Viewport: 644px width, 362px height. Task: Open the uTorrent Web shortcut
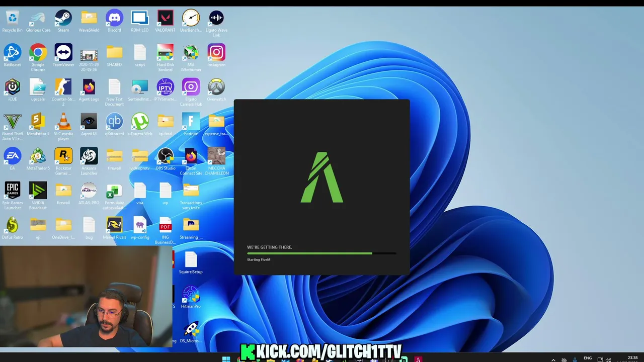coord(140,122)
